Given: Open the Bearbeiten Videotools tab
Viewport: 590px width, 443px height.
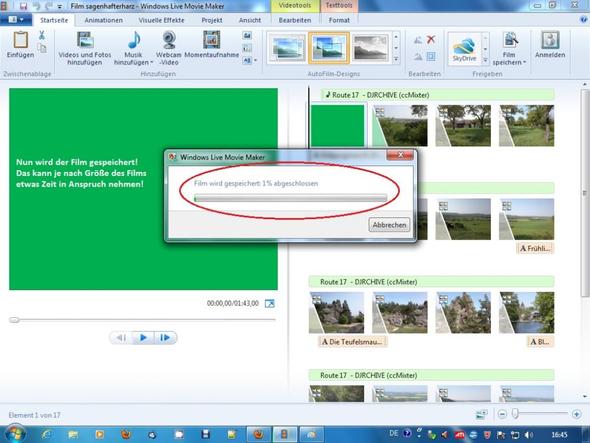Looking at the screenshot, I should click(x=295, y=20).
